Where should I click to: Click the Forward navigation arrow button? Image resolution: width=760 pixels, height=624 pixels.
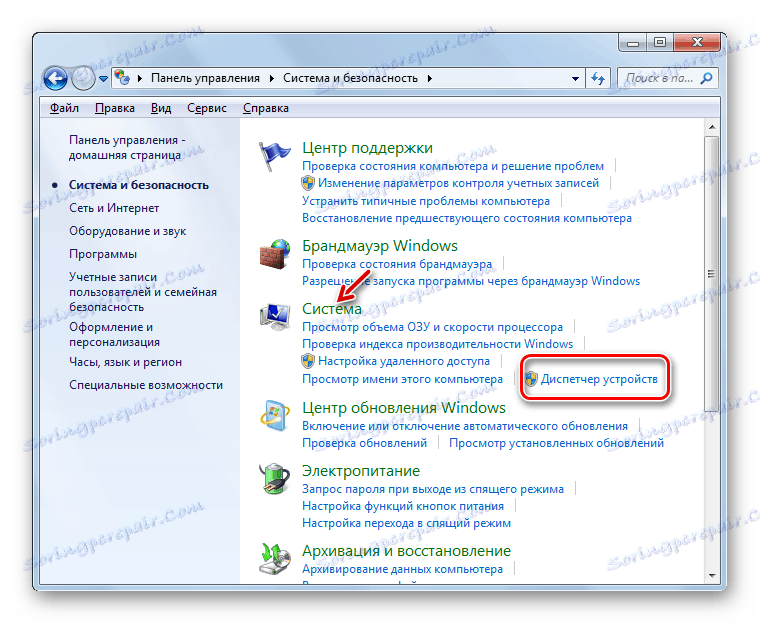click(83, 78)
